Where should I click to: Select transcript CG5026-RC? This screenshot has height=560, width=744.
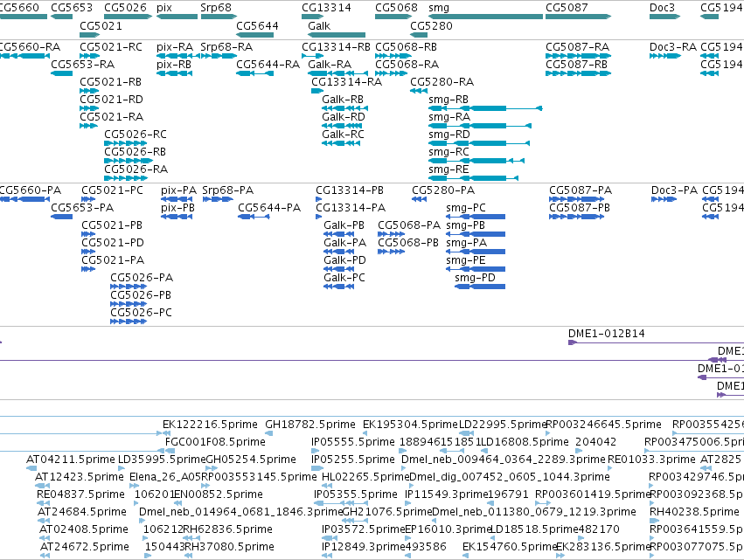tap(126, 143)
